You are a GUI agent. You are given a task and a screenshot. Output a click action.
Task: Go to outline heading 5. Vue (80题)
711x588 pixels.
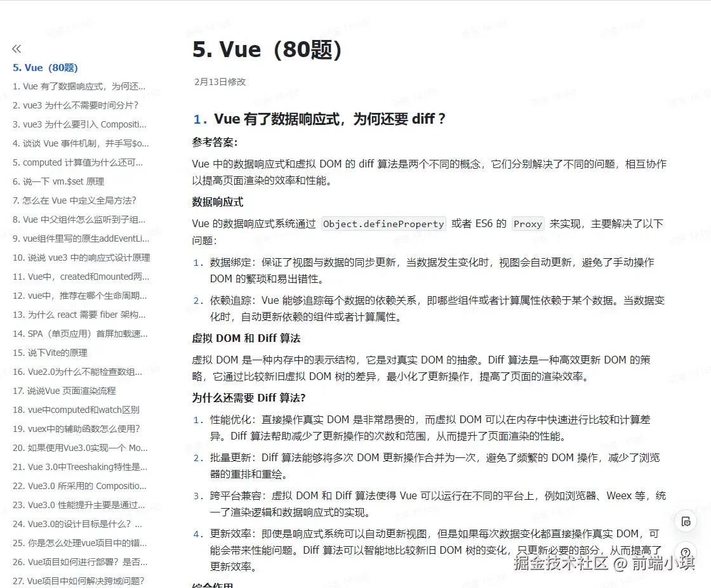[x=45, y=67]
